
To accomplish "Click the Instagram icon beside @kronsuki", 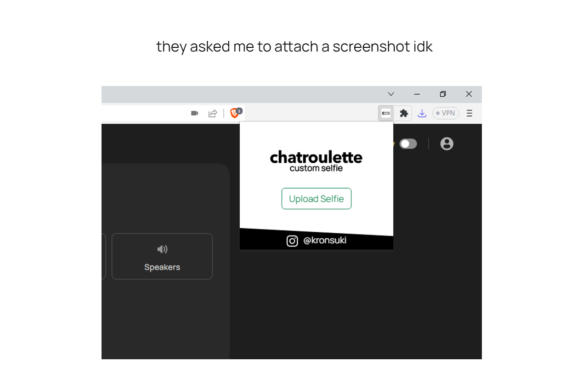I will (292, 240).
